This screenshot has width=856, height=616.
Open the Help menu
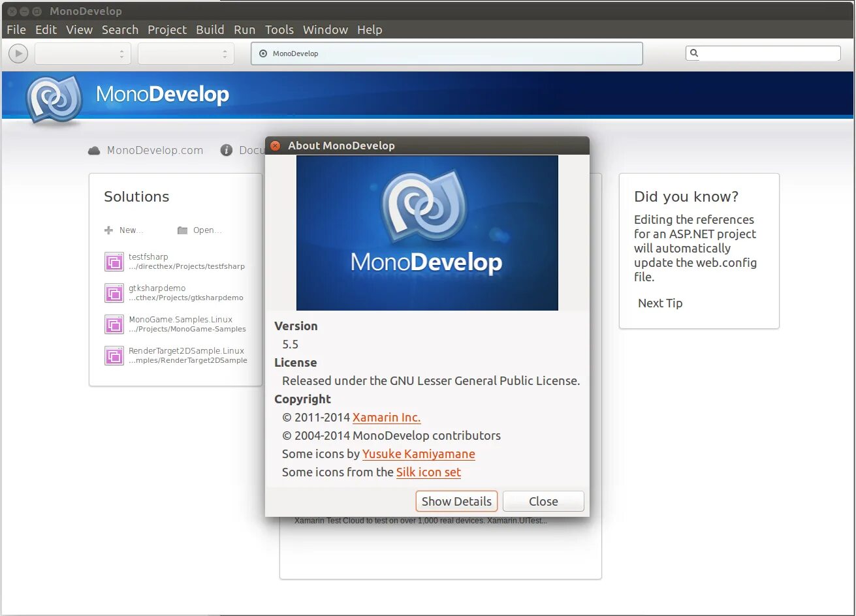click(370, 29)
